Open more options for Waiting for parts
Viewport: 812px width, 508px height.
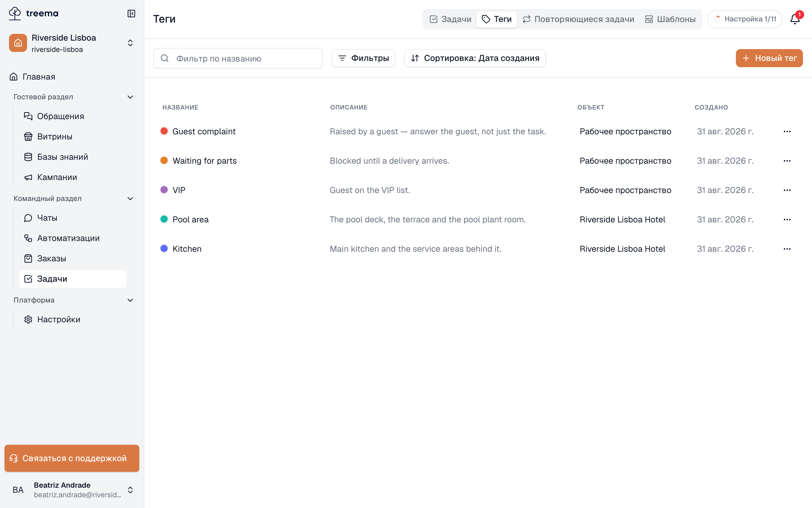coord(787,161)
